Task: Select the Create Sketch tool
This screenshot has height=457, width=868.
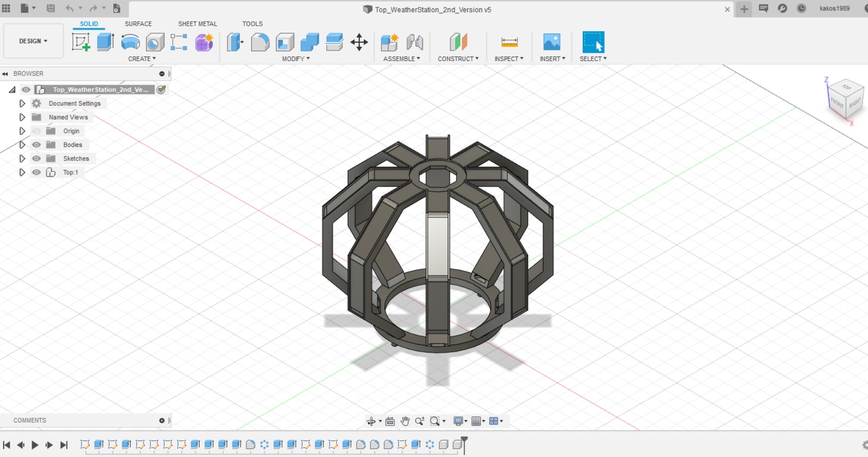Action: click(x=81, y=42)
